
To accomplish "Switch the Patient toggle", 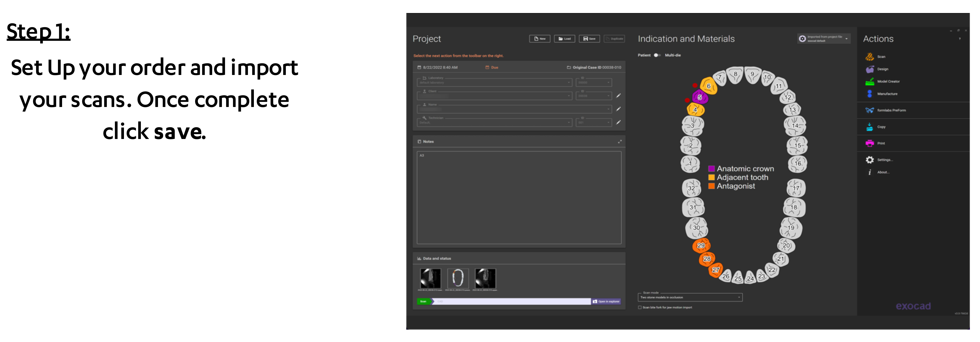I will (x=657, y=55).
